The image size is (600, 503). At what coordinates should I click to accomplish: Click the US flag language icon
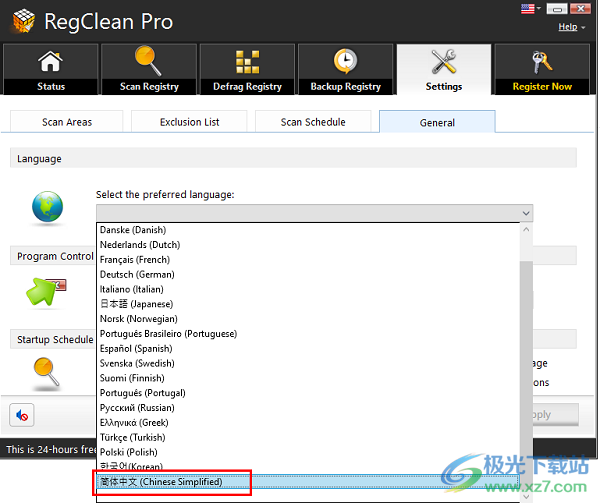(527, 8)
